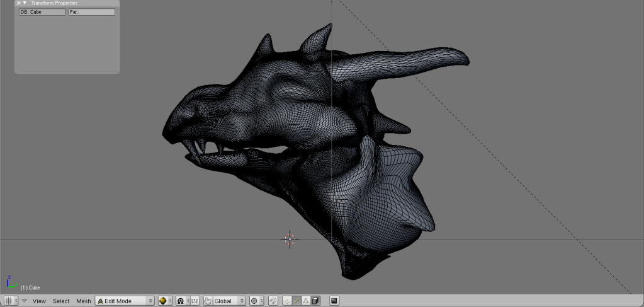This screenshot has height=307, width=644.
Task: Click the 3D manipulator hand icon
Action: pos(208,301)
